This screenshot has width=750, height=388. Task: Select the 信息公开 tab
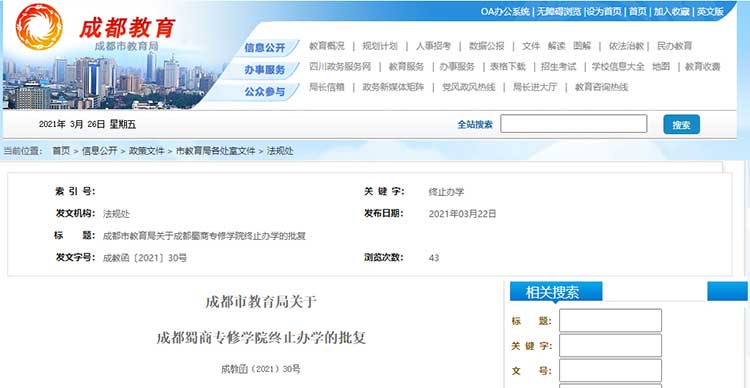pyautogui.click(x=265, y=48)
